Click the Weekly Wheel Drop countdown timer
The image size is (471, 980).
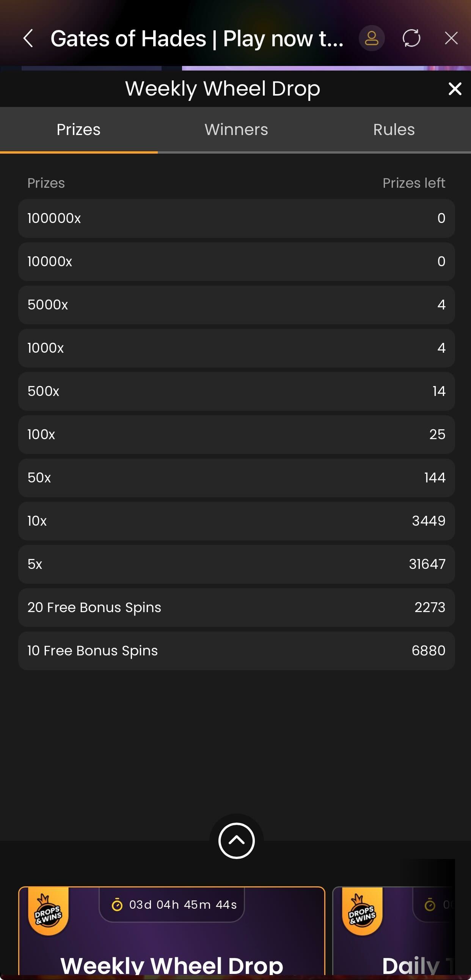172,905
